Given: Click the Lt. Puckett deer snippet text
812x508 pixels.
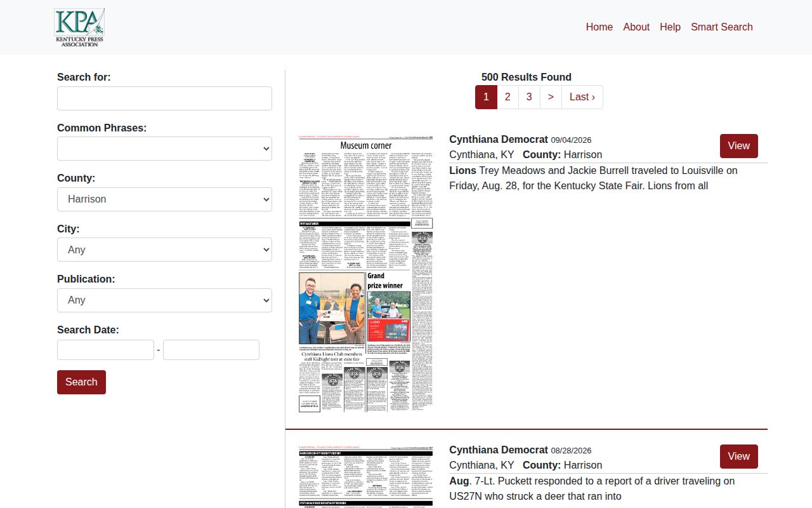Looking at the screenshot, I should tap(592, 488).
